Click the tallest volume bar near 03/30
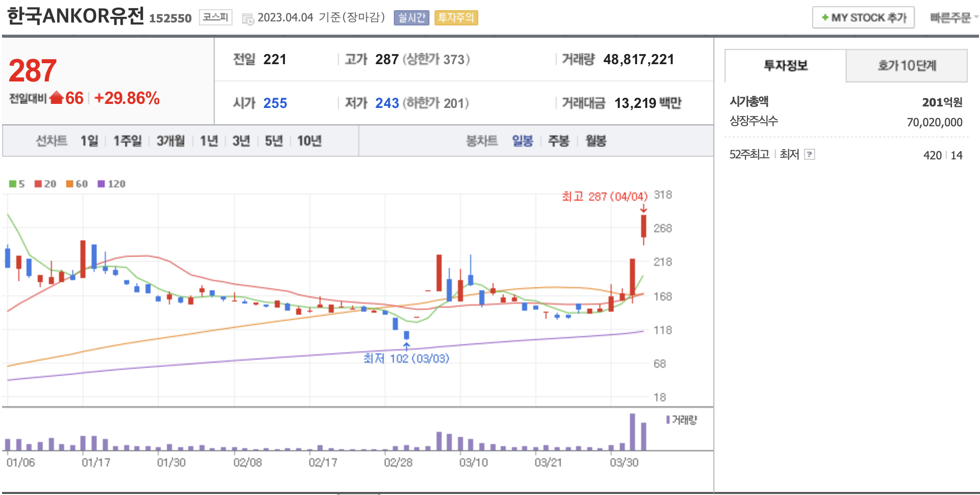 tap(632, 432)
